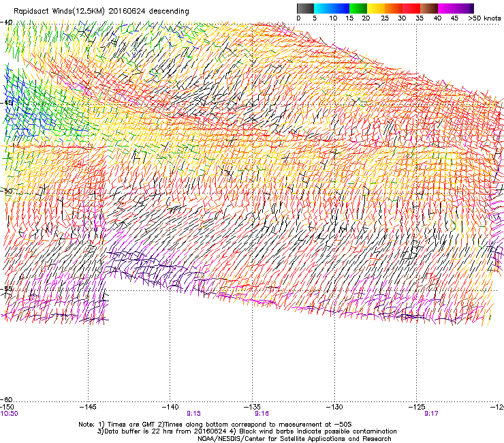Click the '30' label under the color legend
Viewport: 504px width, 443px height.
click(x=402, y=18)
